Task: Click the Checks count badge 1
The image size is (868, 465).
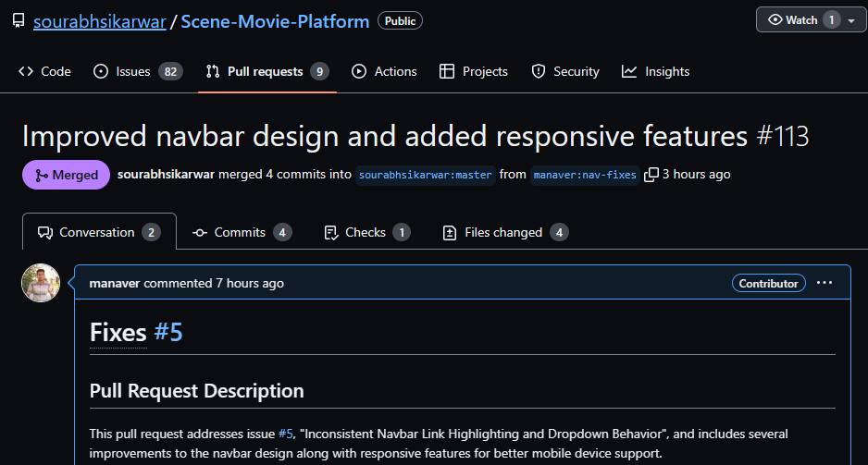Action: click(402, 232)
